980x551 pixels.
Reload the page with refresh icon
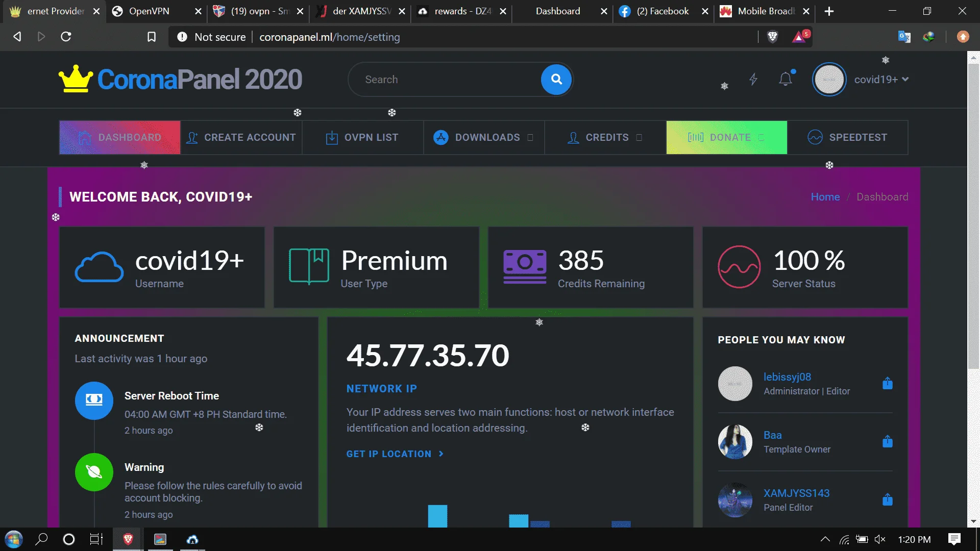(66, 37)
